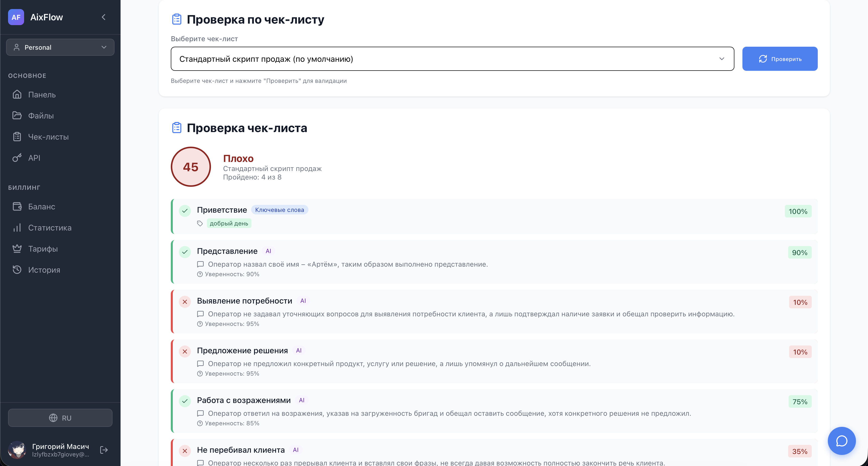868x466 pixels.
Task: Click the green checkmark beside Приветствие
Action: [185, 211]
